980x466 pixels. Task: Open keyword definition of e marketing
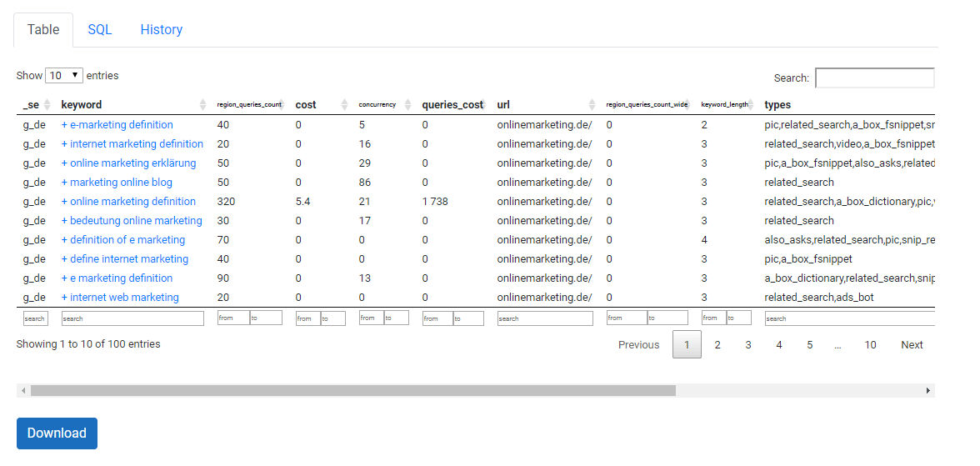(123, 239)
